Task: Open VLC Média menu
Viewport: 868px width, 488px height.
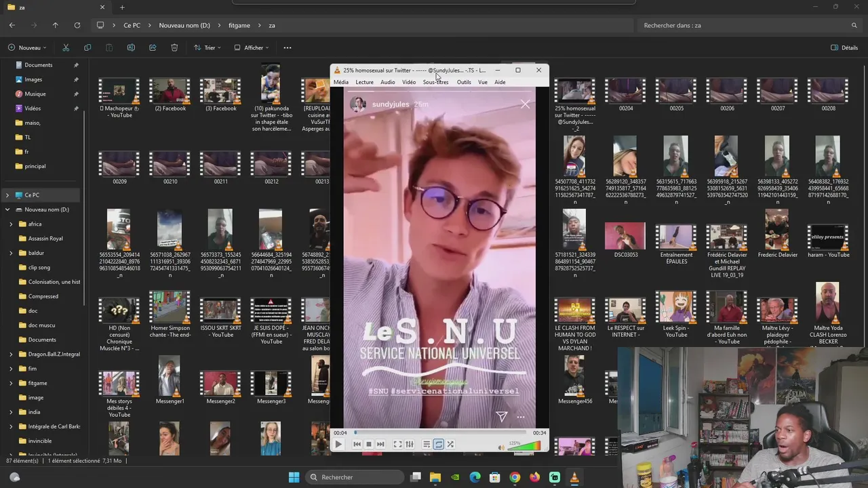Action: 341,82
